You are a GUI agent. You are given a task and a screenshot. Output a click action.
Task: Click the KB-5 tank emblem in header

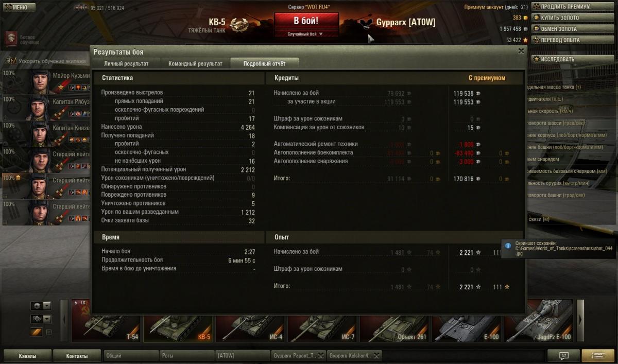(x=239, y=24)
